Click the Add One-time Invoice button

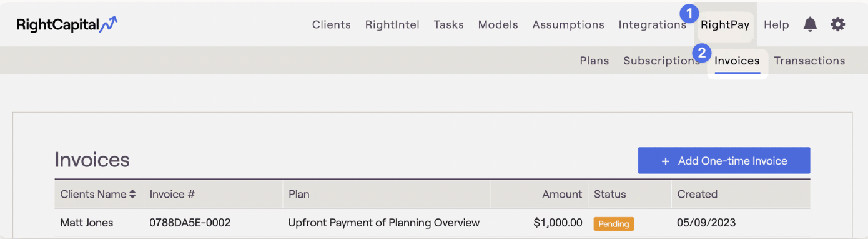click(x=724, y=161)
